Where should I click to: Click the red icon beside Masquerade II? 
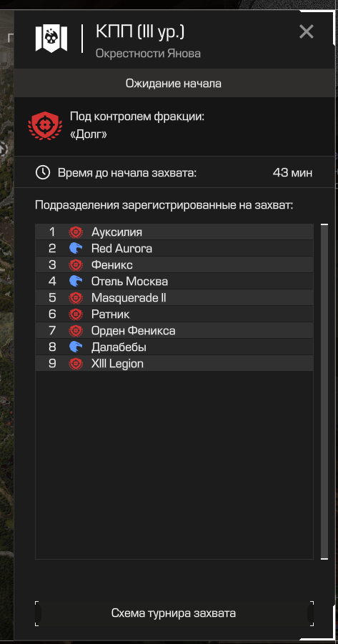tap(76, 298)
